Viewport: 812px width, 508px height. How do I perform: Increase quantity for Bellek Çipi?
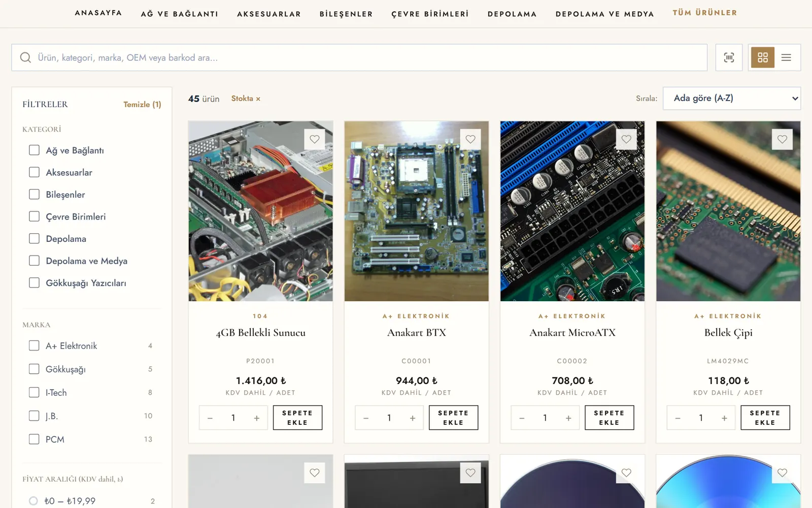pos(724,418)
